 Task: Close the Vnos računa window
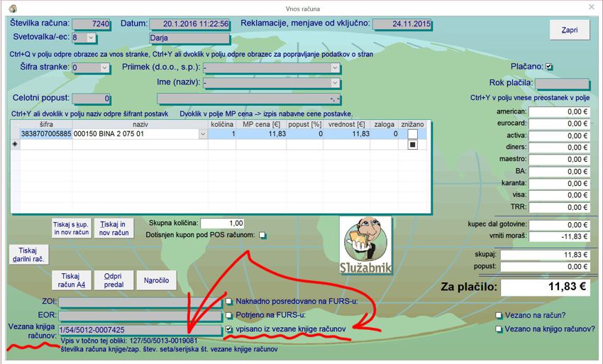[x=592, y=7]
